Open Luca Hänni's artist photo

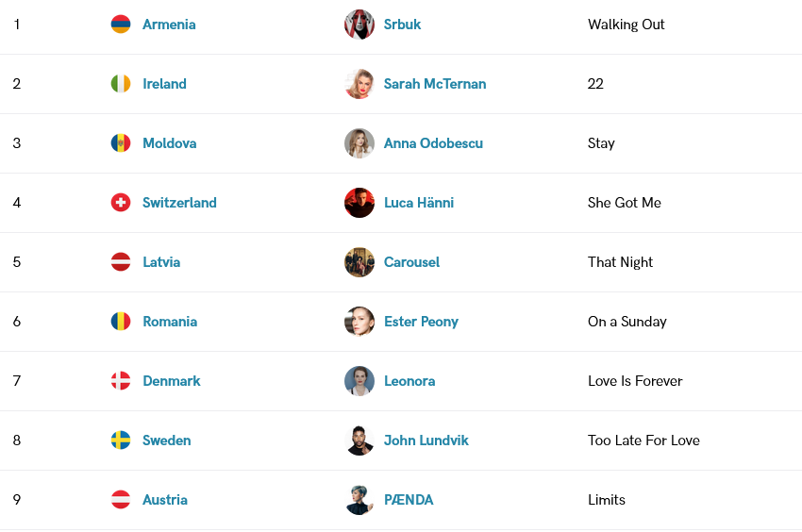359,203
